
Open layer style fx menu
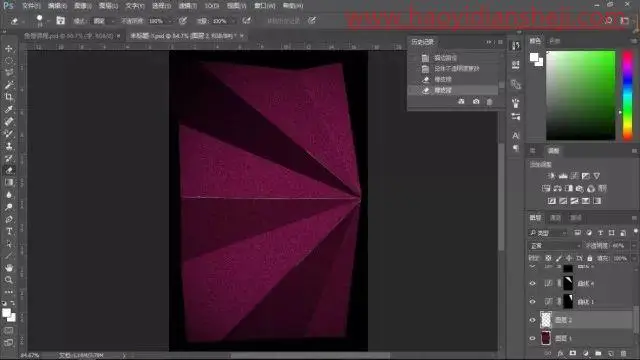pos(560,353)
